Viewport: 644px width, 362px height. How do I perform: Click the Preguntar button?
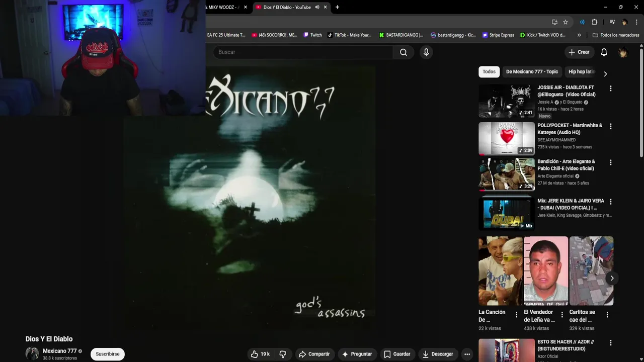coord(357,354)
